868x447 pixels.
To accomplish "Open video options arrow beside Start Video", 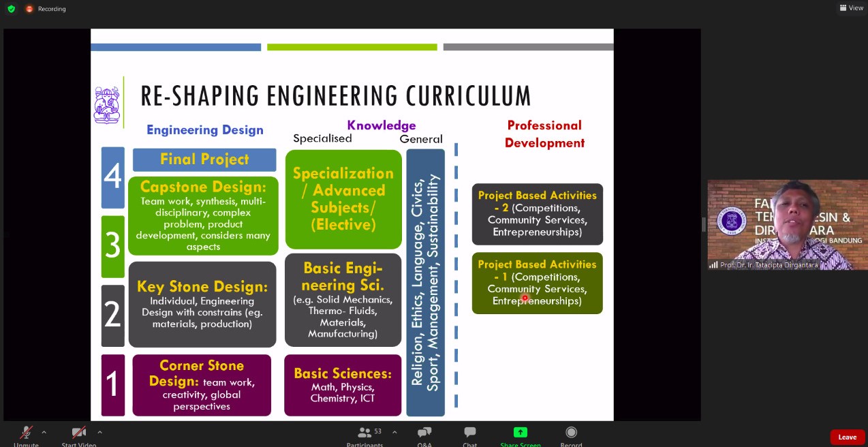I will [x=99, y=432].
